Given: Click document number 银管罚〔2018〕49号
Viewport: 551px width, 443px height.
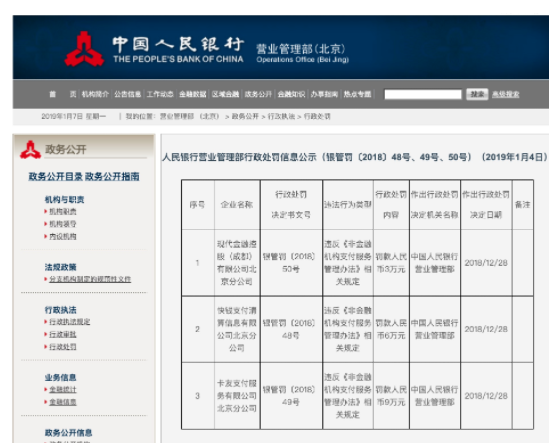Looking at the screenshot, I should (291, 396).
